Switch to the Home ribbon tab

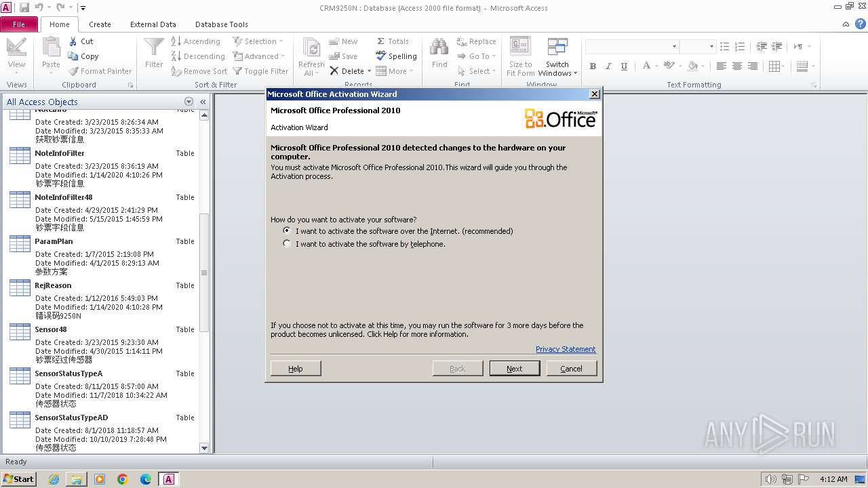coord(59,24)
